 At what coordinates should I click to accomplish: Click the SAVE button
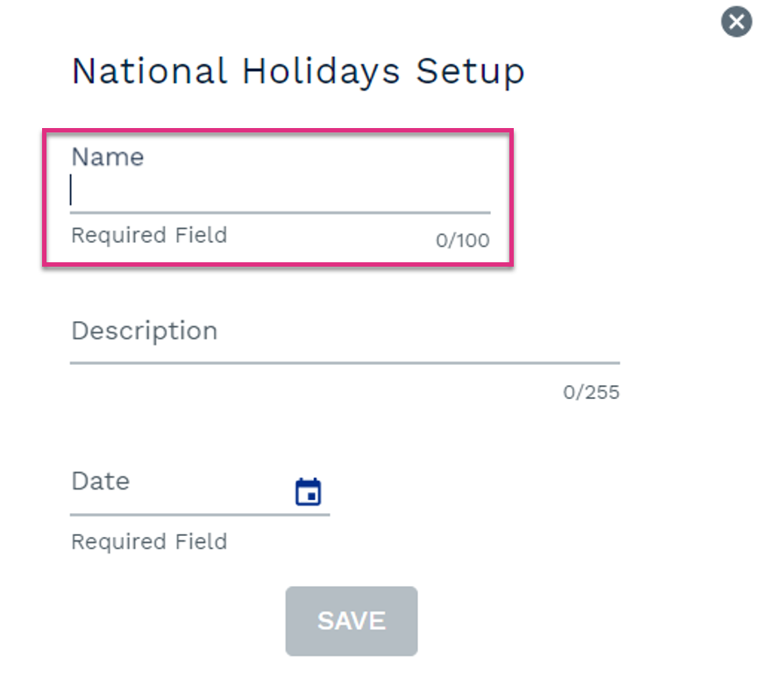pyautogui.click(x=352, y=620)
